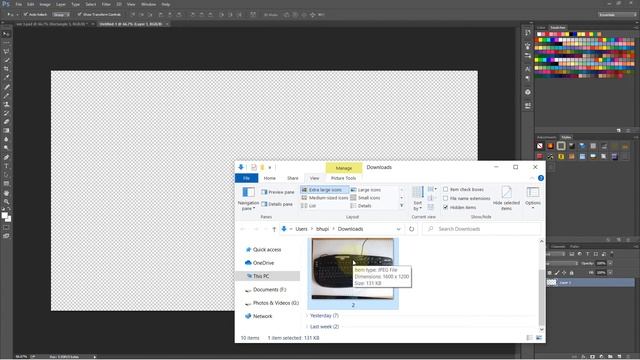The width and height of the screenshot is (640, 360).
Task: Click in the Search Downloads field
Action: point(482,229)
